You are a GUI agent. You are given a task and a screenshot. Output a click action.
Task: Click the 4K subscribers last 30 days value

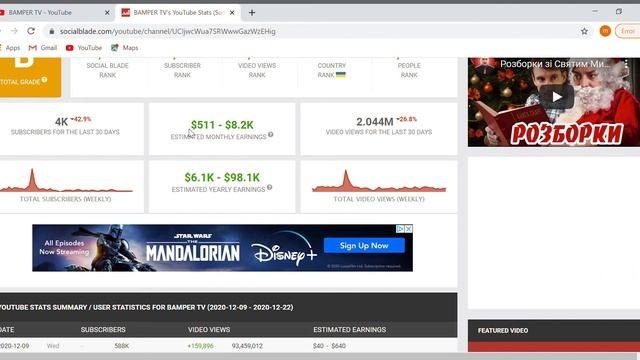click(61, 122)
